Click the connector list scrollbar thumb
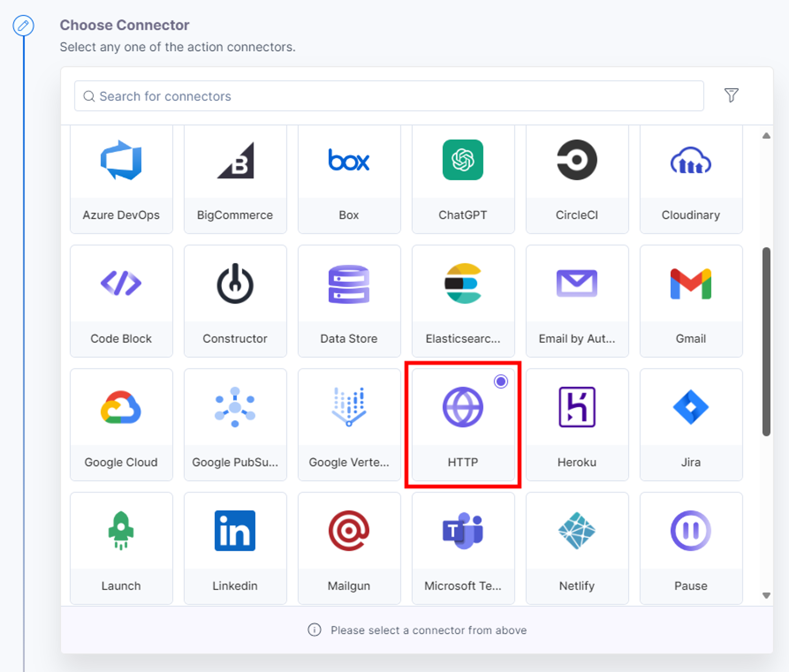The height and width of the screenshot is (672, 789). point(766,341)
